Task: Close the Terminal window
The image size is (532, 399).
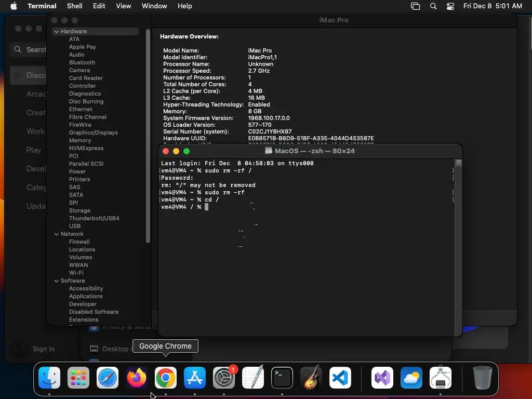Action: (166, 151)
